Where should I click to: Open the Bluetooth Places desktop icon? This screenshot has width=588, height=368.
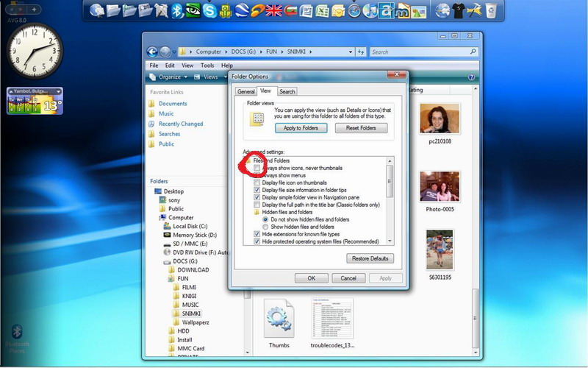pyautogui.click(x=17, y=338)
